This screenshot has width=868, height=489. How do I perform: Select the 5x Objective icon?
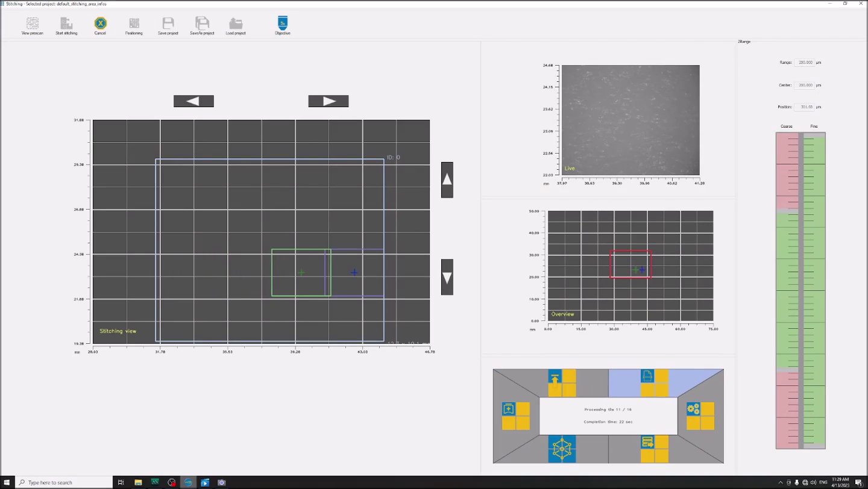283,24
